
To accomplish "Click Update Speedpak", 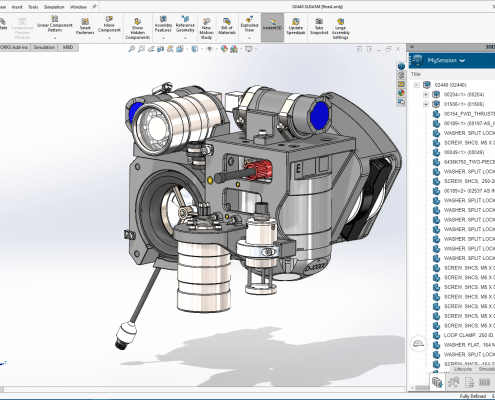I will pyautogui.click(x=296, y=26).
